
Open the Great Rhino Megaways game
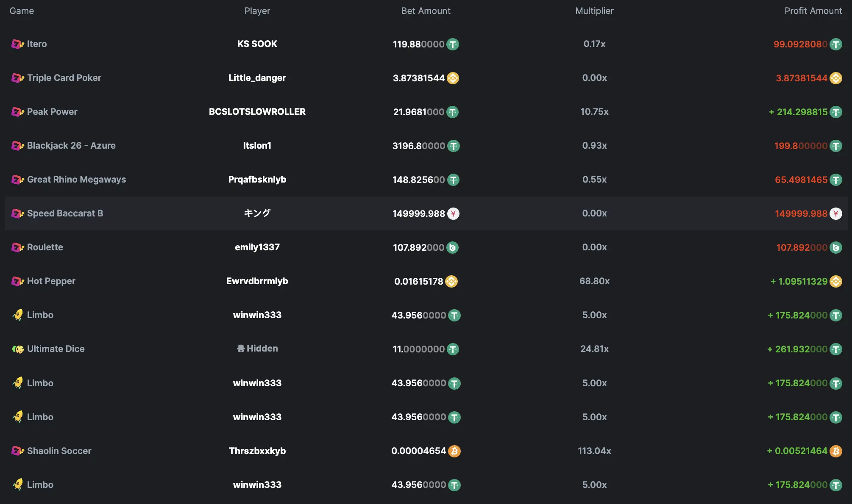pyautogui.click(x=76, y=180)
